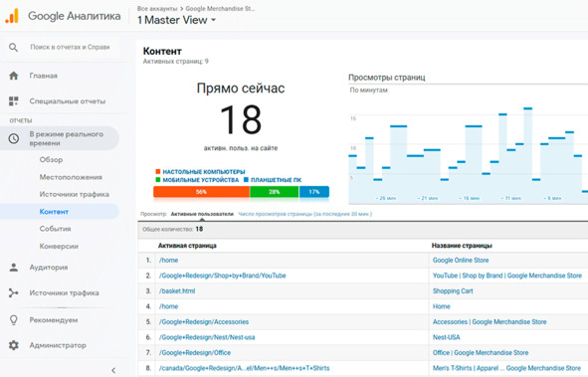Screen dimensions: 588x377
Task: Open the /Google+Redesign/Office page link
Action: pos(195,353)
